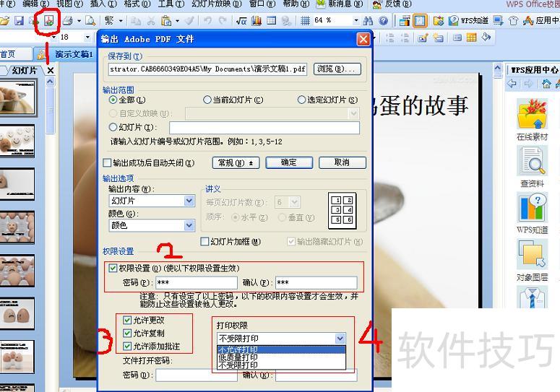Choose 不受限打印 in the dropdown list
560x392 pixels.
click(x=281, y=365)
